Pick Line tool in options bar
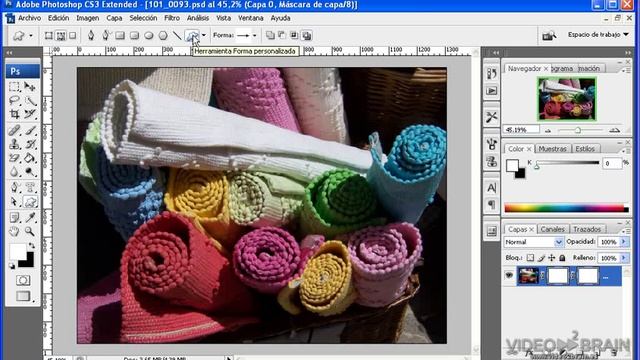Image resolution: width=640 pixels, height=360 pixels. click(177, 36)
